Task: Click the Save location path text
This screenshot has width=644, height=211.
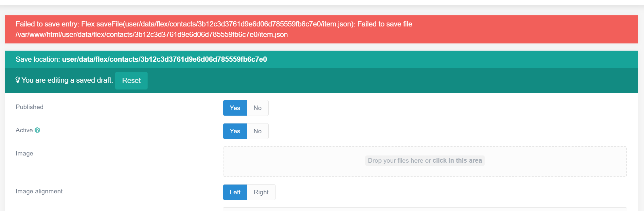Action: tap(165, 59)
